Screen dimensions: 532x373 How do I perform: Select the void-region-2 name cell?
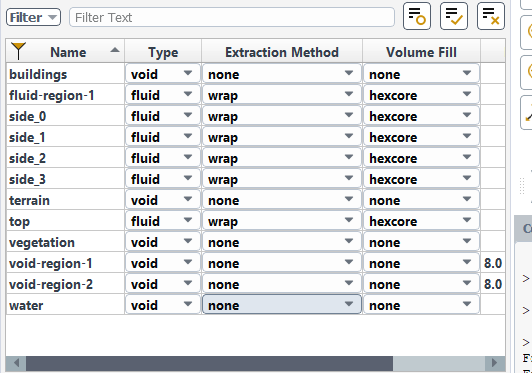(65, 284)
